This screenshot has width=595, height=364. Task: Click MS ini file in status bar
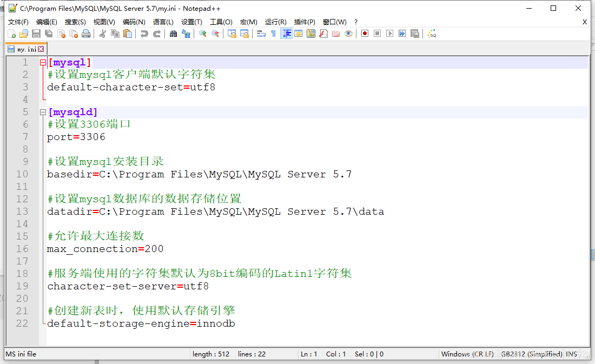tap(21, 354)
